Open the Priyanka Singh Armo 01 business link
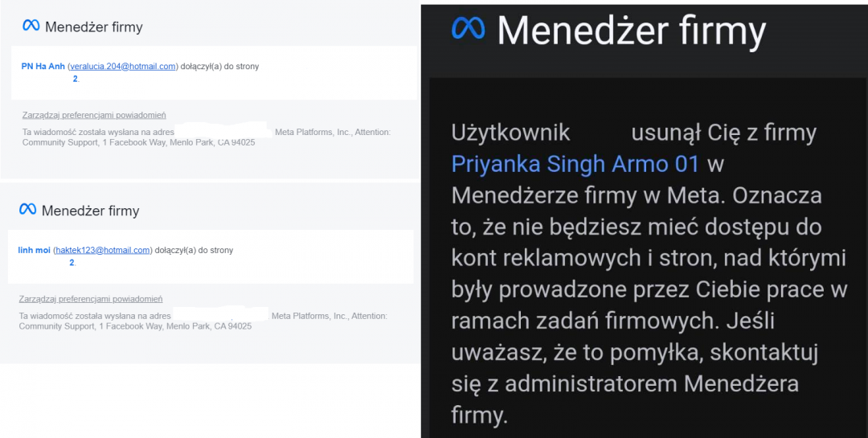 pyautogui.click(x=575, y=164)
